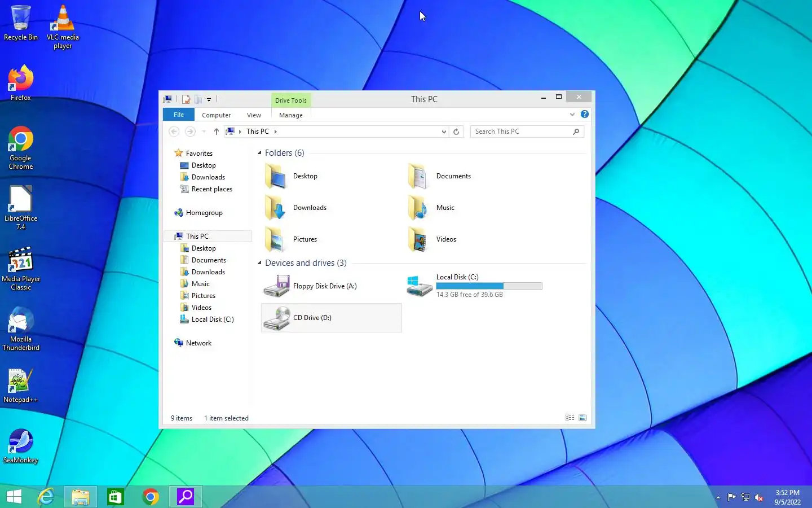The image size is (812, 508).
Task: Go up one folder level
Action: [x=217, y=132]
